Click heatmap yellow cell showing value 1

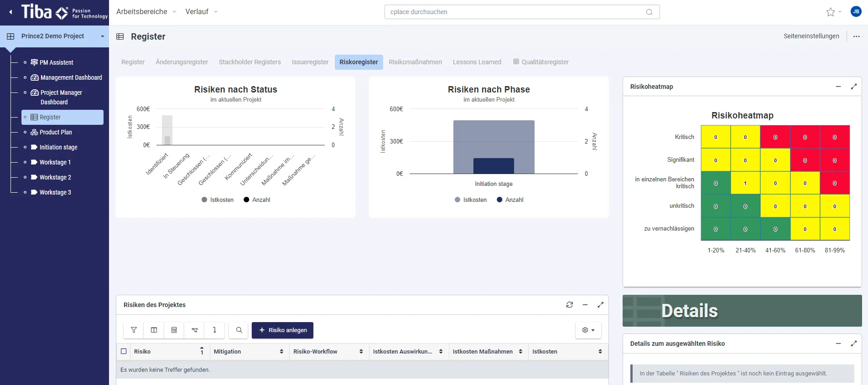745,183
